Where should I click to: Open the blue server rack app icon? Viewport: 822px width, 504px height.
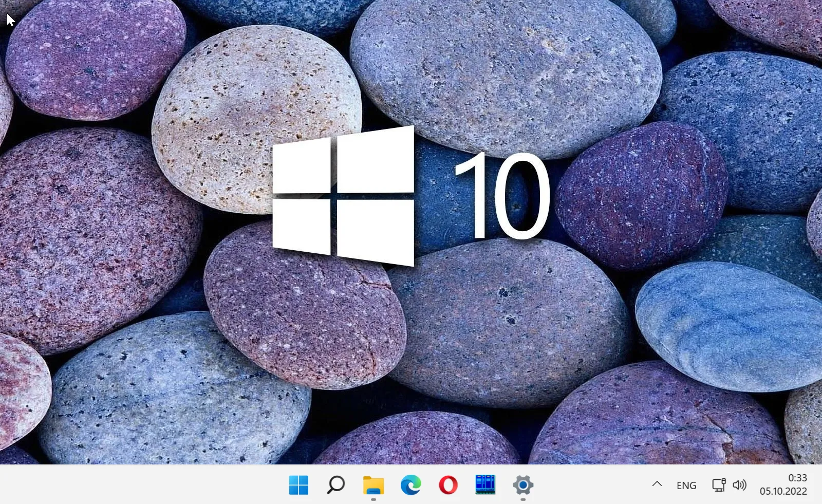tap(485, 484)
